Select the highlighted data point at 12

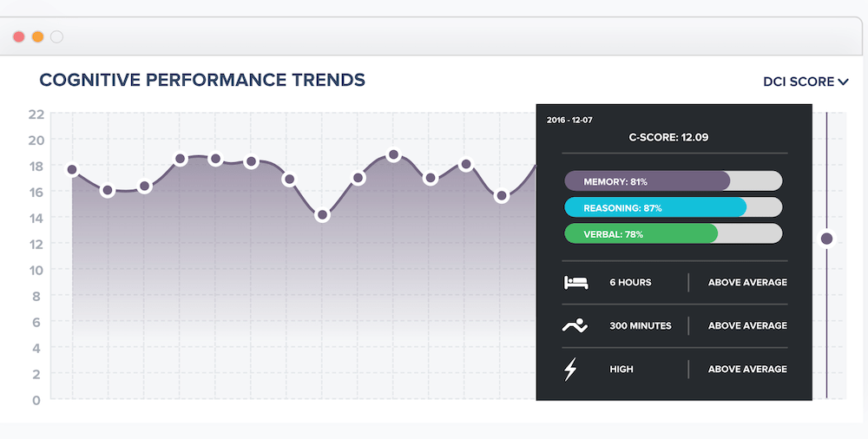826,239
